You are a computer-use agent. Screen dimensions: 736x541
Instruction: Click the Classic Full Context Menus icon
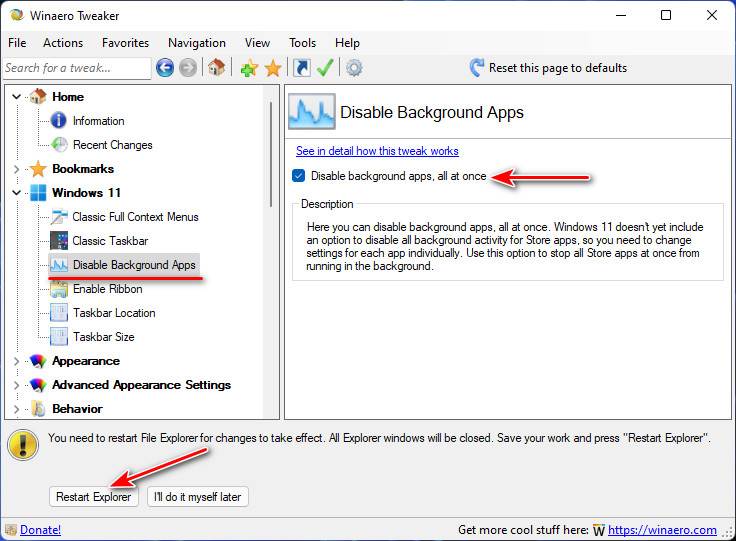tap(59, 217)
